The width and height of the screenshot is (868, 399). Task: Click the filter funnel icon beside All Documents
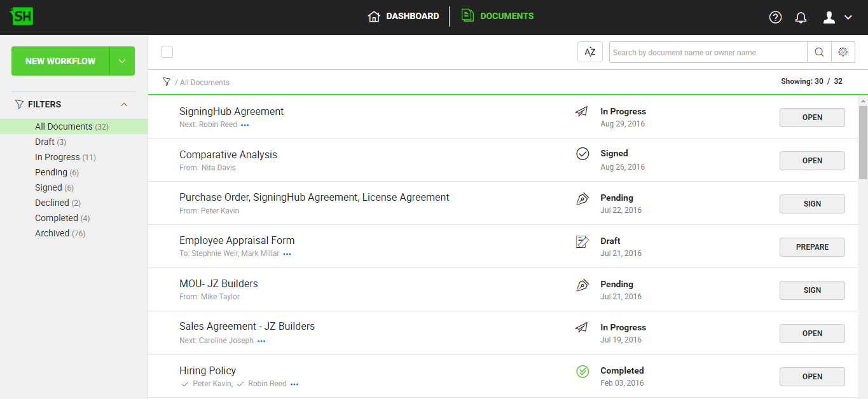pyautogui.click(x=167, y=82)
